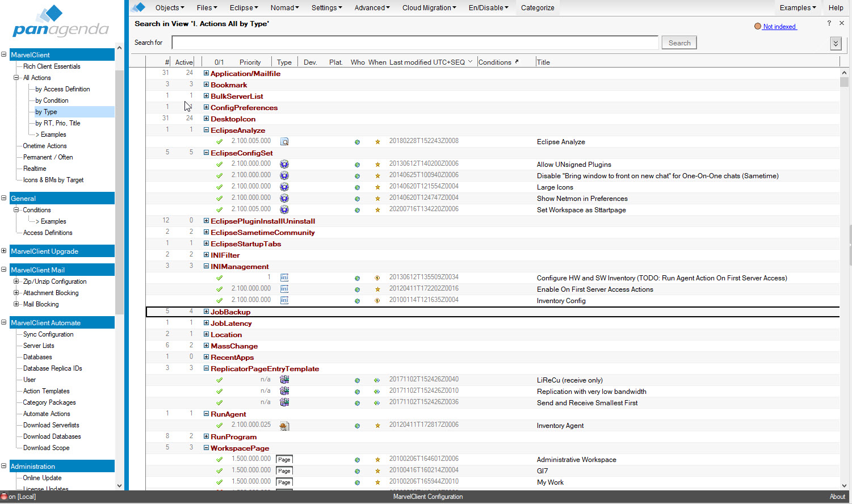Open the Cloud Migration menu
This screenshot has height=504, width=852.
tap(429, 7)
